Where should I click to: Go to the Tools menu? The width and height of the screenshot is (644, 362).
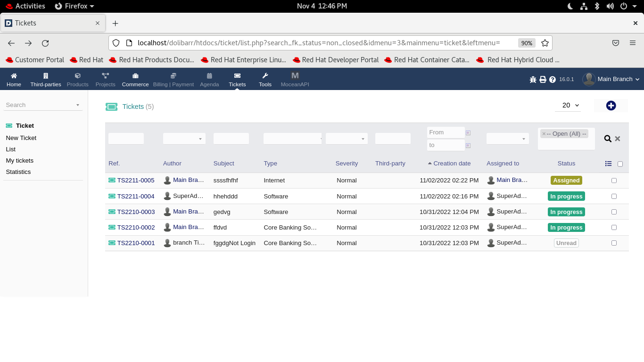[x=265, y=79]
